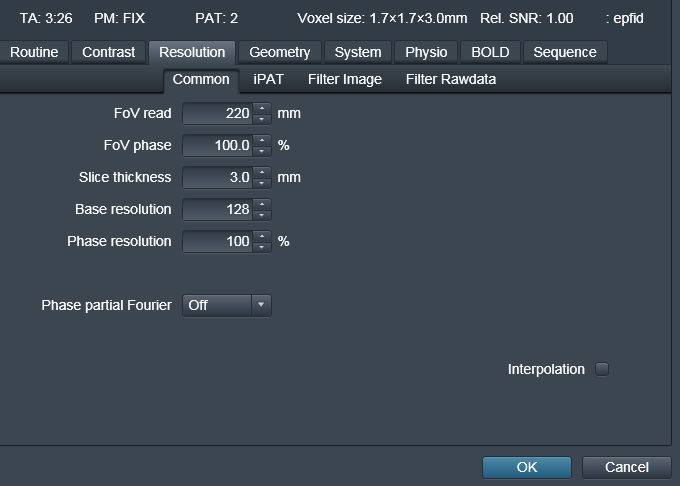Increase slice thickness with up arrow

point(262,172)
